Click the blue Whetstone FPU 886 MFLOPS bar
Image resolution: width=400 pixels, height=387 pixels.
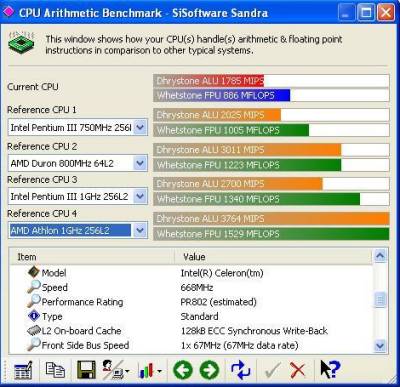pyautogui.click(x=222, y=95)
